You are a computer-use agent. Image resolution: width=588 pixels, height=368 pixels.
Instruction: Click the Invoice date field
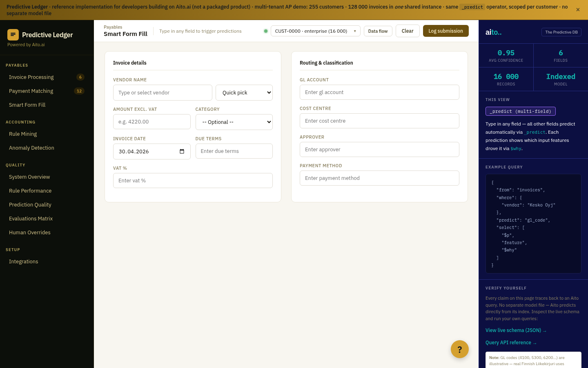(x=152, y=151)
